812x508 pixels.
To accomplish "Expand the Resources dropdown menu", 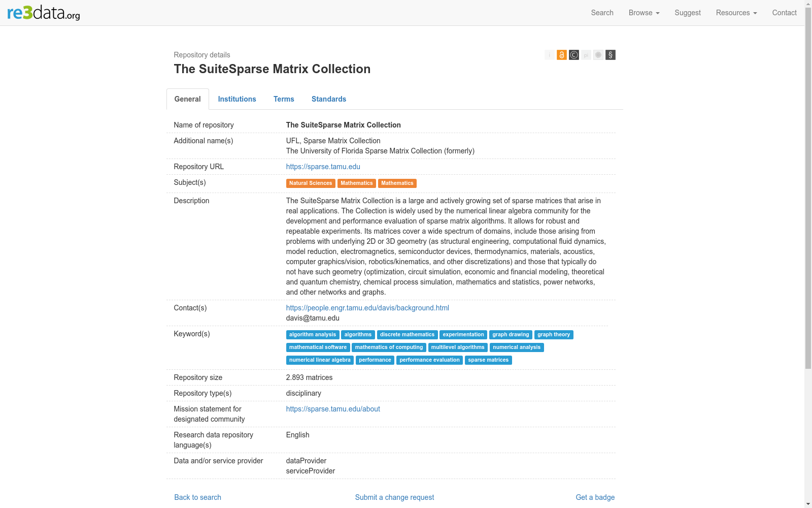I will (736, 13).
